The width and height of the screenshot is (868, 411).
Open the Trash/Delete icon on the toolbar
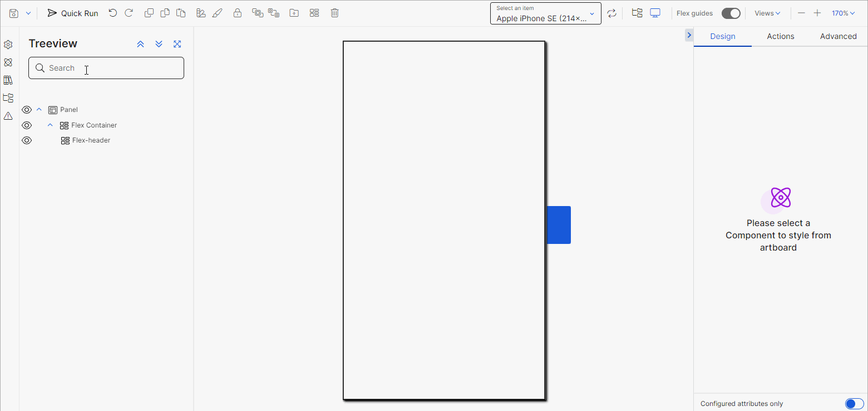tap(334, 12)
